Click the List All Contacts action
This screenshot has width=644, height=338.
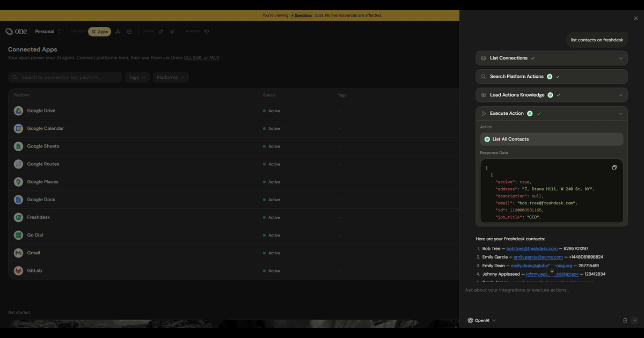552,139
